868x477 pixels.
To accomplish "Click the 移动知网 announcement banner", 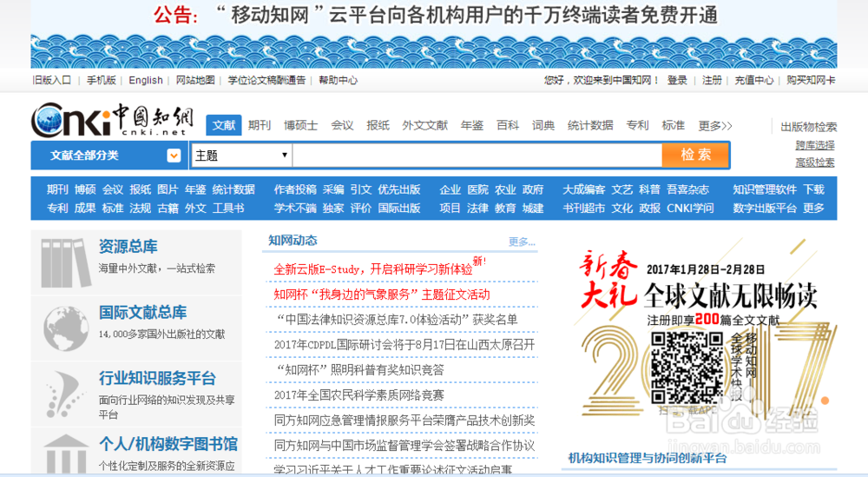I will (x=434, y=34).
